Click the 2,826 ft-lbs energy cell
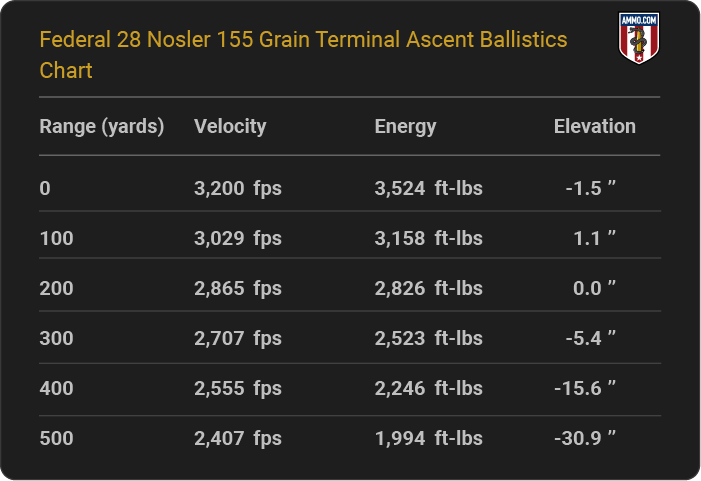The image size is (701, 481). 429,288
